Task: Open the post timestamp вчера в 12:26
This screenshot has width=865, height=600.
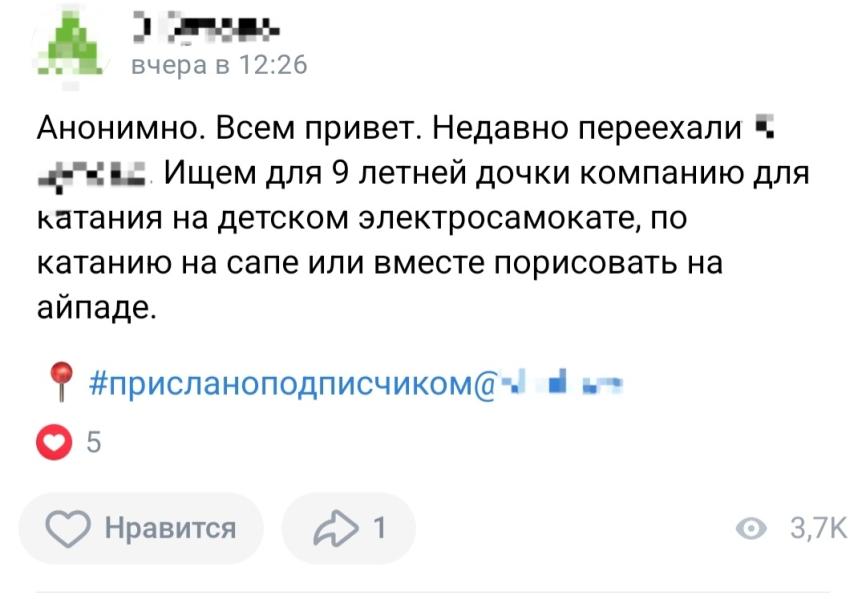Action: [219, 65]
